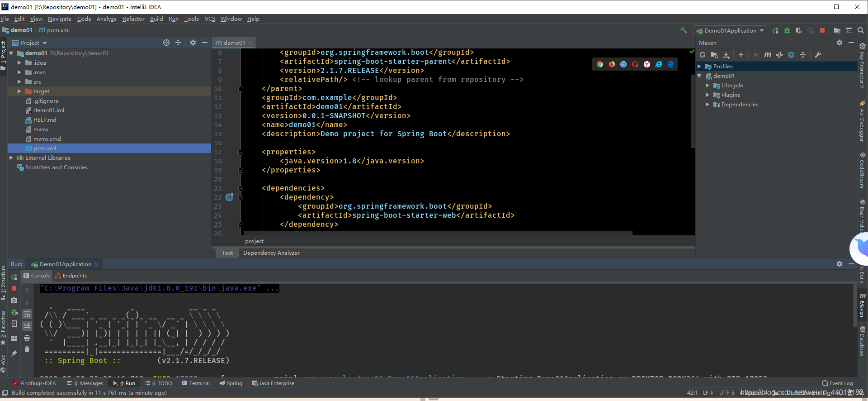Locate current file in Project view

[x=166, y=43]
